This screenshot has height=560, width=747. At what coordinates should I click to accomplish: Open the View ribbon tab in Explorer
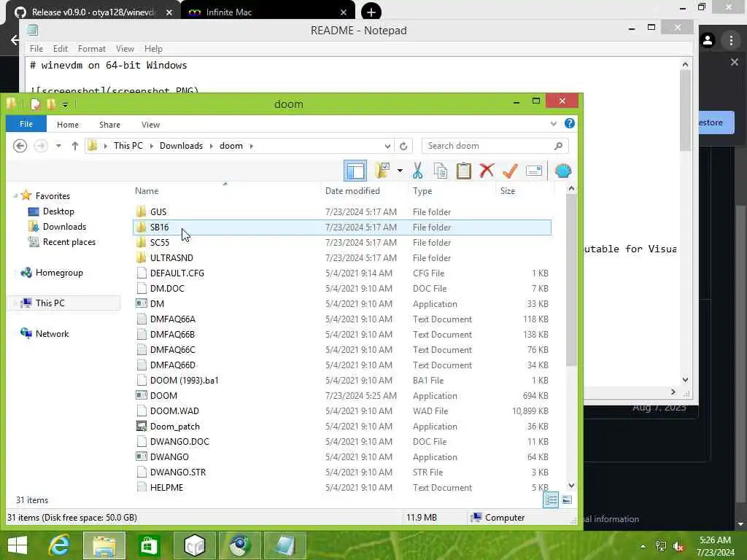(150, 124)
